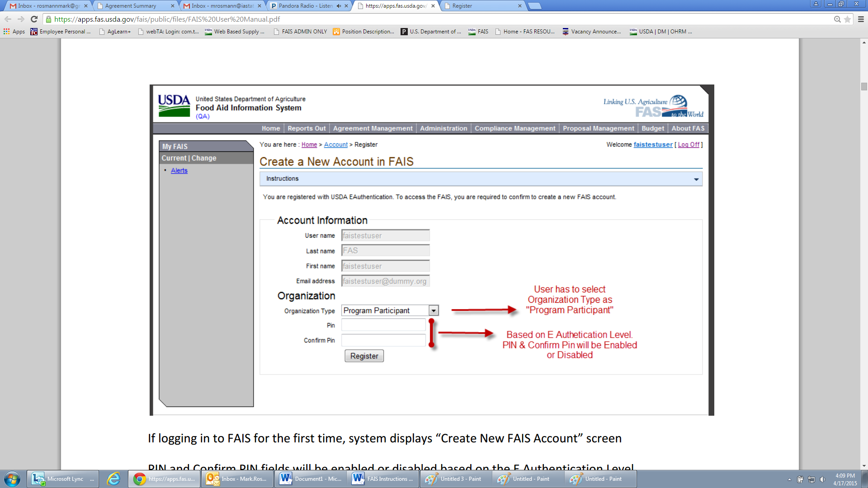Switch to the Agreement Summary tab
Image resolution: width=868 pixels, height=488 pixels.
(x=131, y=6)
